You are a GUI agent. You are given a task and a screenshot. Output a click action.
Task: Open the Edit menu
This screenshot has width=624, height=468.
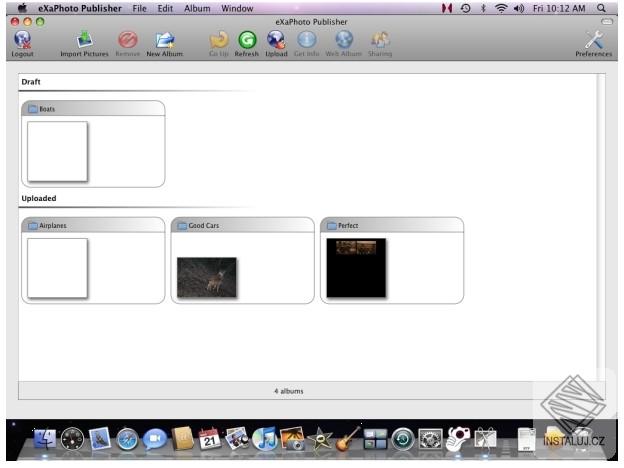coord(165,8)
